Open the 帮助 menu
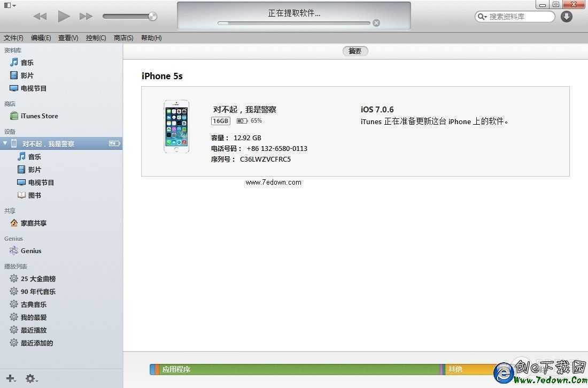Viewport: 588px width, 388px height. coord(150,37)
